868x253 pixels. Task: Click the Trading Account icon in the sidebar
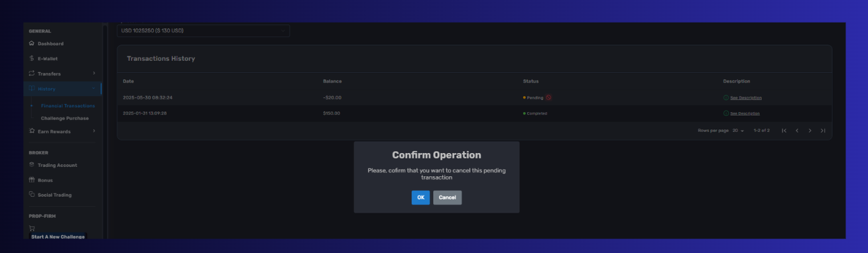[x=31, y=165]
